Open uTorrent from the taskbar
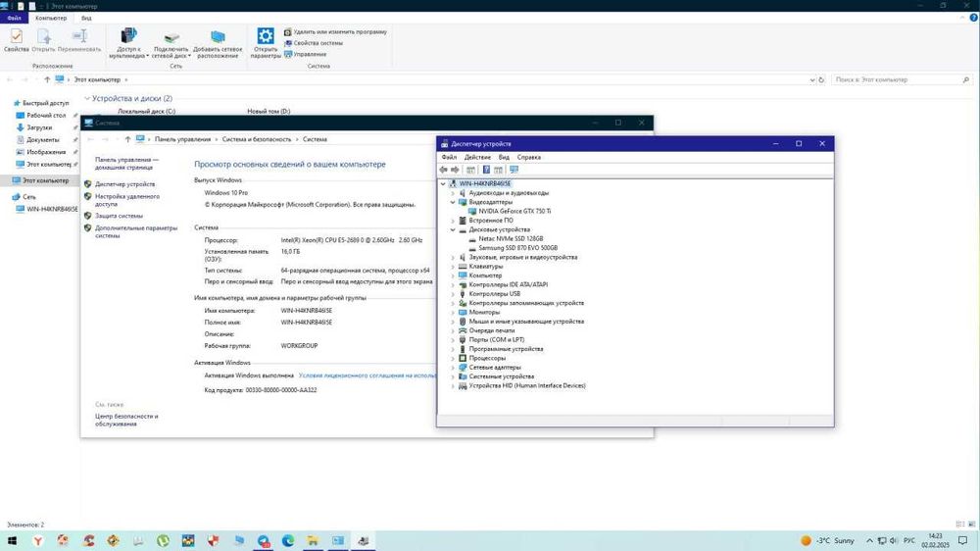 163,540
